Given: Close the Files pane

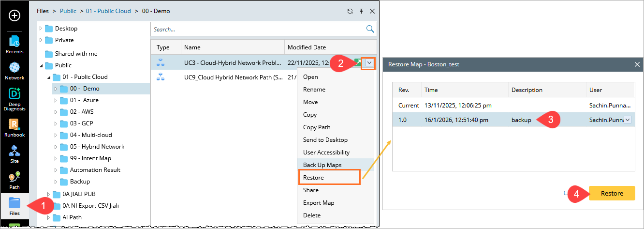Looking at the screenshot, I should click(x=372, y=11).
